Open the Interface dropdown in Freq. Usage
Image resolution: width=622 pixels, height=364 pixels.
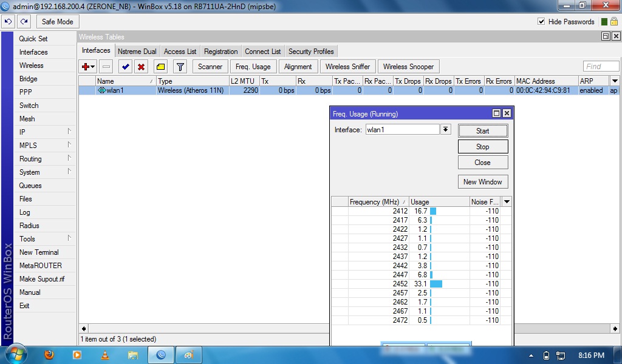tap(445, 129)
